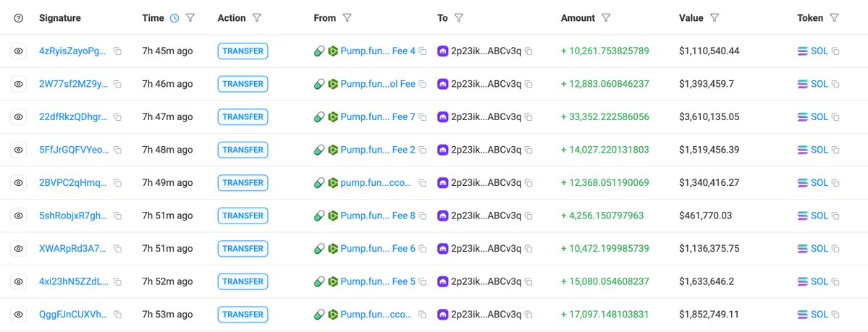Copy To address in $461,770.03 row
This screenshot has width=868, height=332.
528,216
